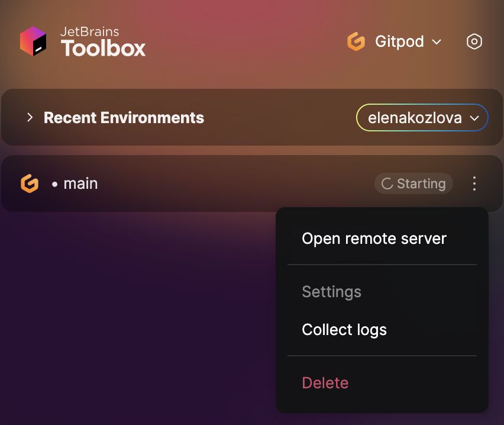504x425 pixels.
Task: Click the Toolbox title text
Action: pos(103,48)
